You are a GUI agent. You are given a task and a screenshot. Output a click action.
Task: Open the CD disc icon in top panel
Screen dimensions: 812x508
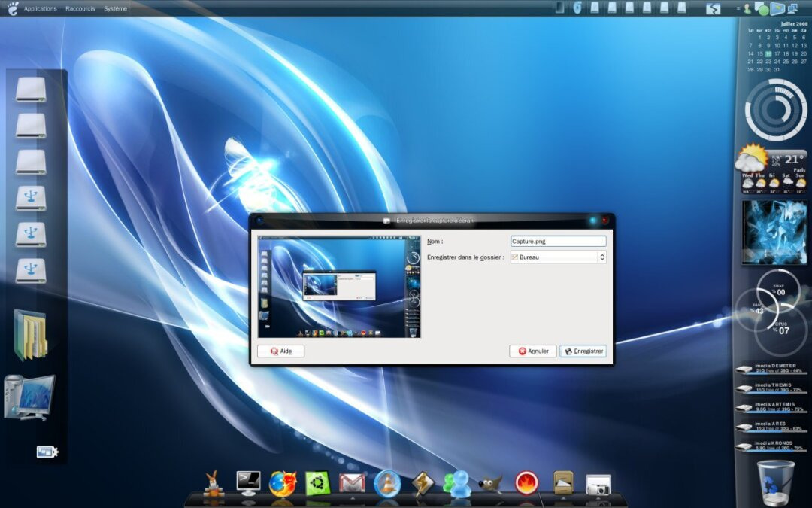point(577,8)
